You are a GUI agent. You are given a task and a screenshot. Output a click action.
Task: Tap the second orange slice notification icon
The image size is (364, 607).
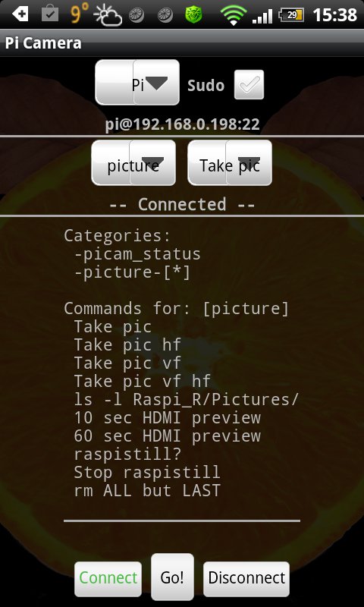165,15
